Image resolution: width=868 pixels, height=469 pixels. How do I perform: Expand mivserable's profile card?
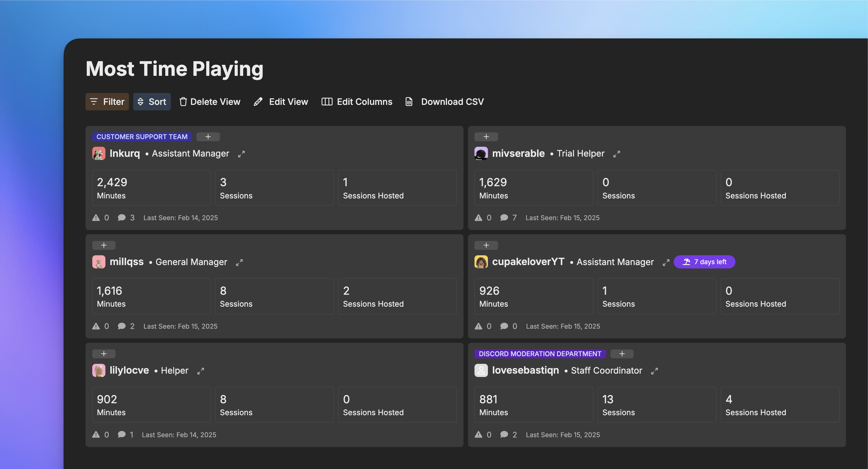point(617,154)
